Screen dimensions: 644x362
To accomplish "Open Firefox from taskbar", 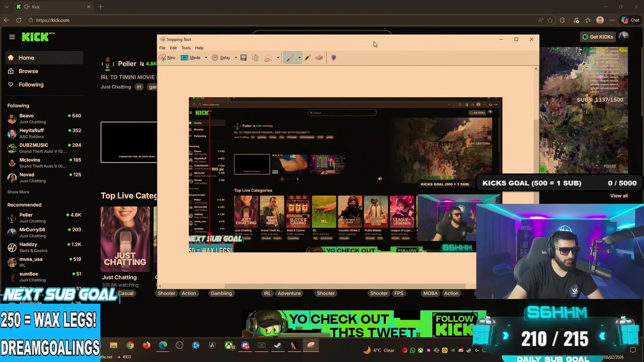I will 146,345.
